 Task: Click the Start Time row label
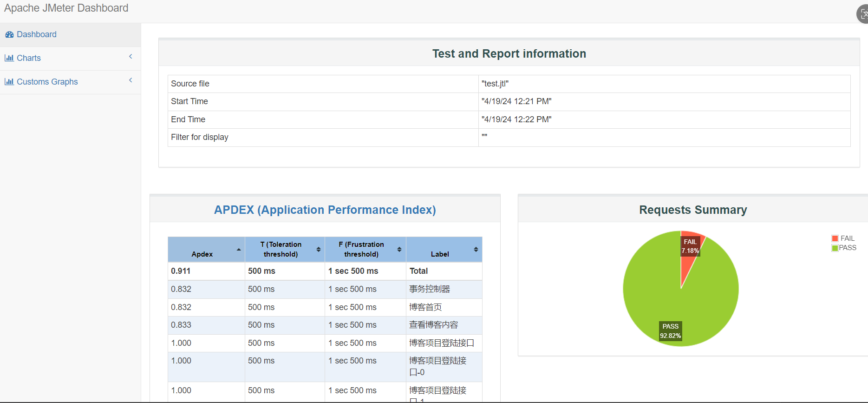pyautogui.click(x=189, y=101)
